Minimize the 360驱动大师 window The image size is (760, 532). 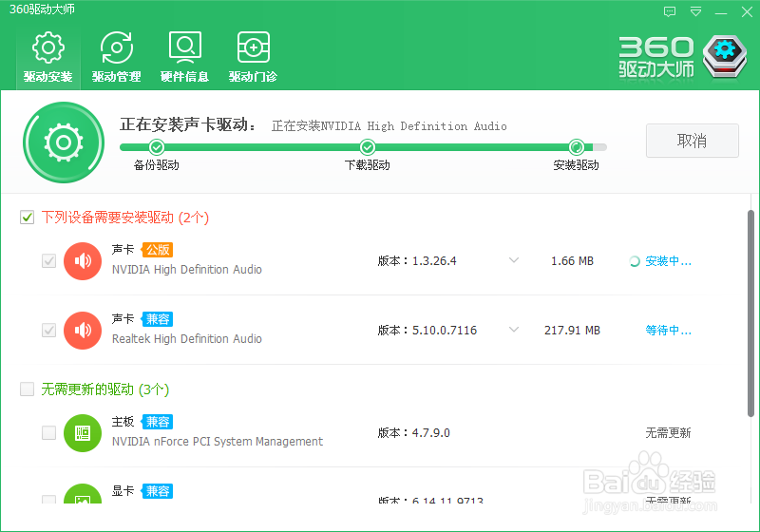point(721,13)
